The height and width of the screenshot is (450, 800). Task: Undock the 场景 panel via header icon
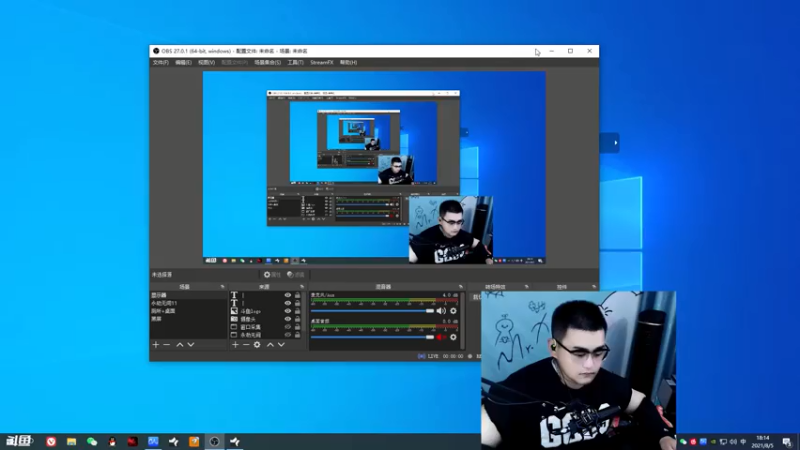(x=222, y=287)
